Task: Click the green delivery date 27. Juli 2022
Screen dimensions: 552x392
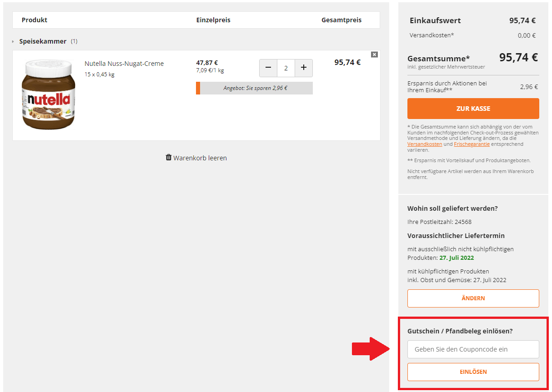Action: point(457,258)
